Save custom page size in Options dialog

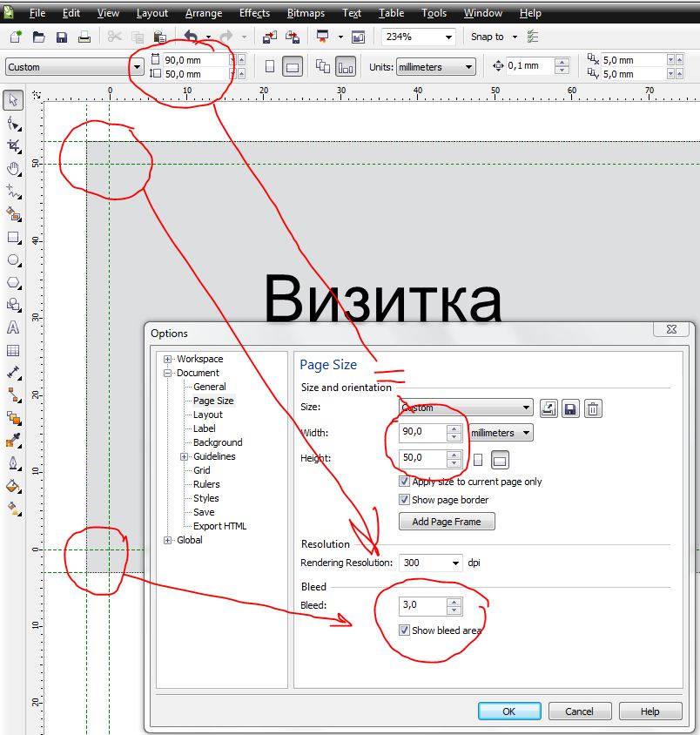(x=570, y=408)
